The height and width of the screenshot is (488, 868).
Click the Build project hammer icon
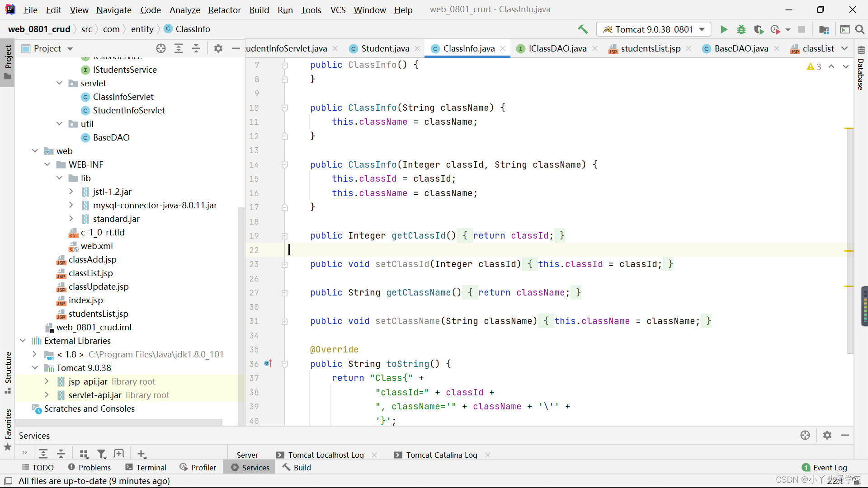[x=583, y=29]
